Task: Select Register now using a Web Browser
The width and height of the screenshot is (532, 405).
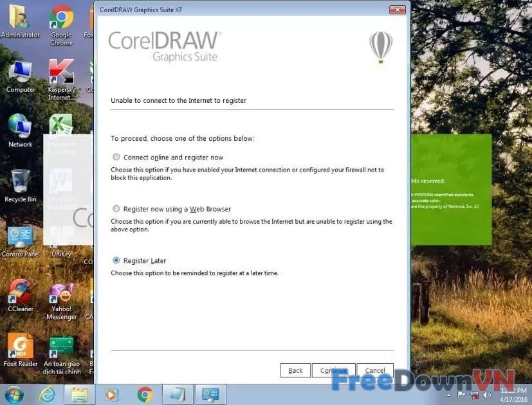Action: point(116,209)
